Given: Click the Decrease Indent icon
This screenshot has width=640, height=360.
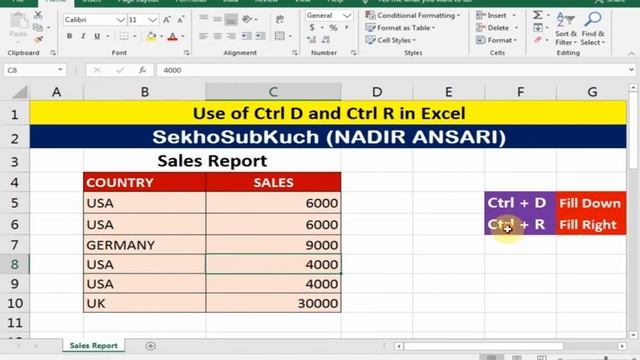Looking at the screenshot, I should [246, 36].
